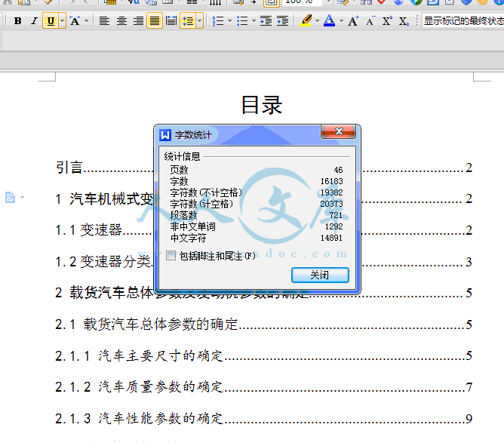
Task: Open underline style dropdown arrow
Action: [x=63, y=21]
